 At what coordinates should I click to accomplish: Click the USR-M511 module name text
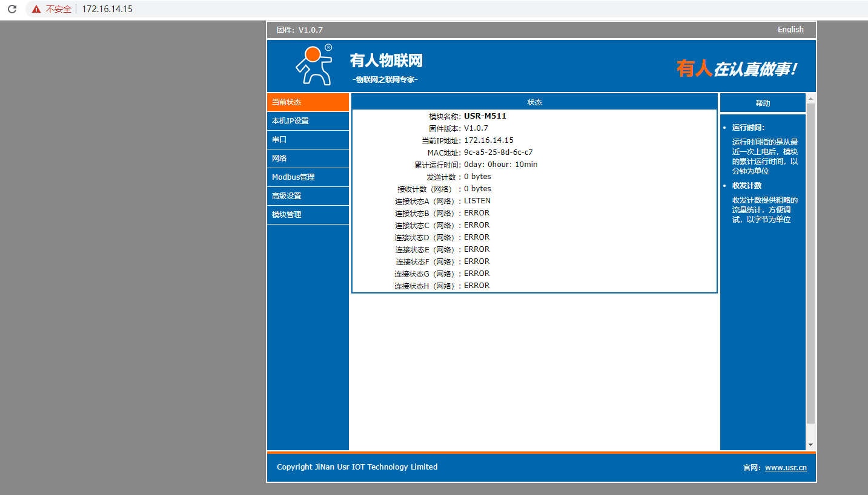(x=485, y=116)
